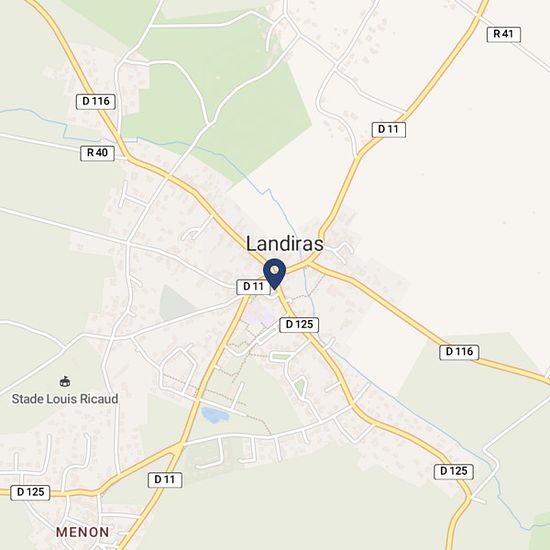Image resolution: width=550 pixels, height=550 pixels.
Task: Click the D 125 shield closest to MENON label
Action: [x=31, y=492]
